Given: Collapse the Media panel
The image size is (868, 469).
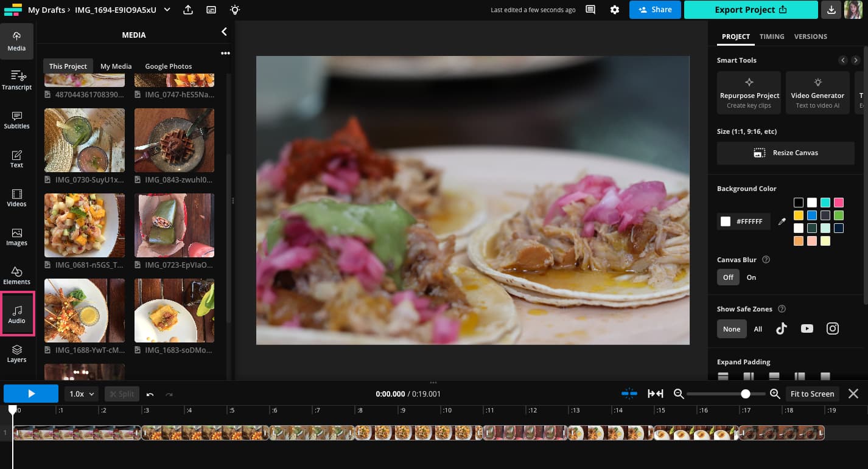Looking at the screenshot, I should (224, 32).
